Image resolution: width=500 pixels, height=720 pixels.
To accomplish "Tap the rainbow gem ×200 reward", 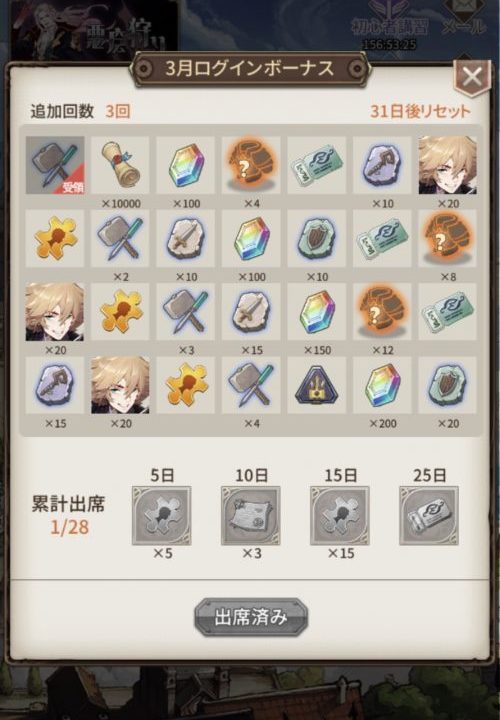I will tap(382, 385).
